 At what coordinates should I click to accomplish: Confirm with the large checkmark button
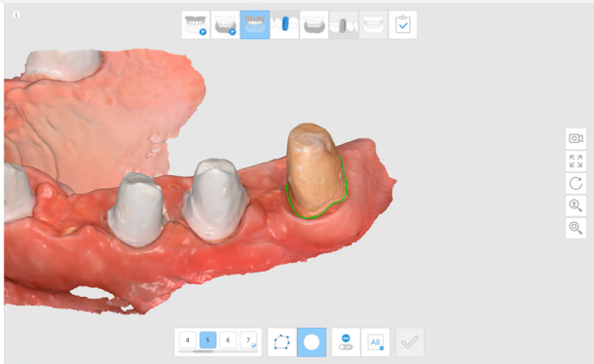pos(410,342)
